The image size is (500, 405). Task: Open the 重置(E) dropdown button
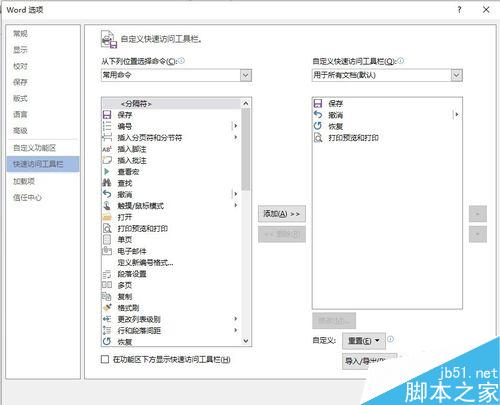[364, 341]
